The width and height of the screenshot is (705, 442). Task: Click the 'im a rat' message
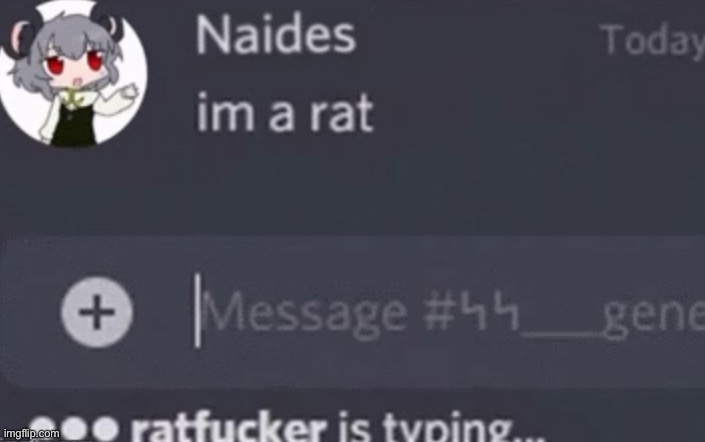point(285,113)
